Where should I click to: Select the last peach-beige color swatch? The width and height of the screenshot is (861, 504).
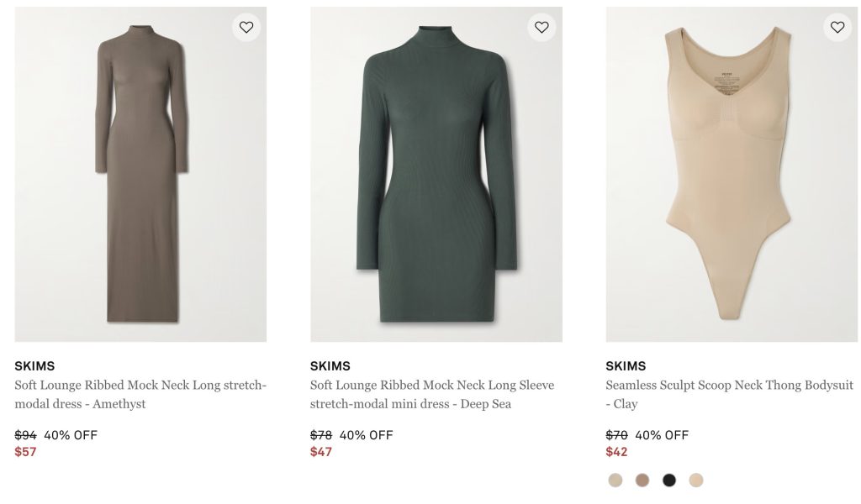[x=695, y=480]
